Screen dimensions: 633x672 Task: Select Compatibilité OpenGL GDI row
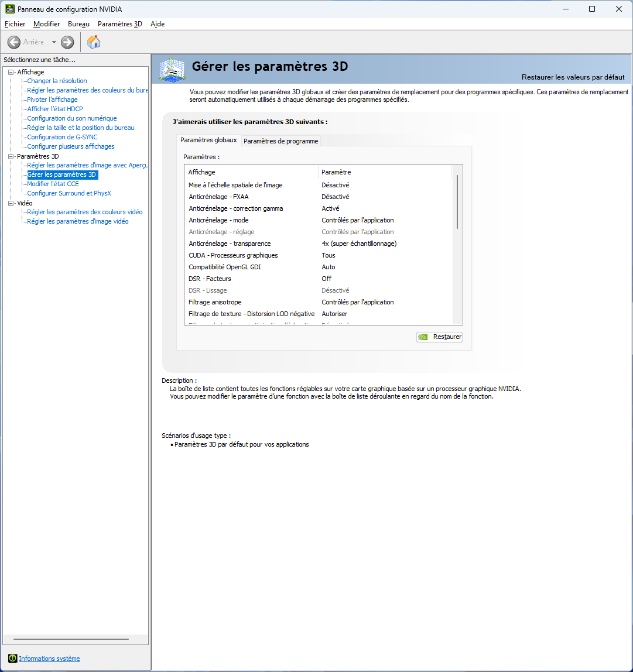click(x=318, y=267)
